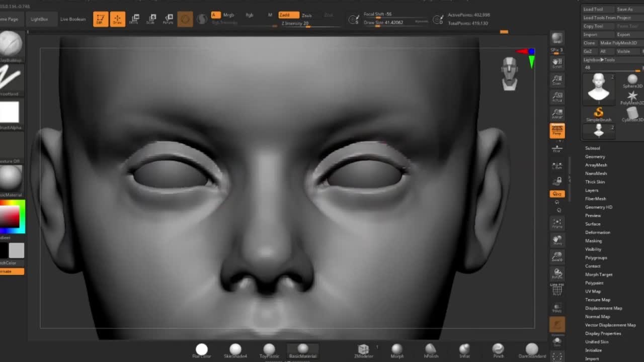The height and width of the screenshot is (362, 644).
Task: Expand the Deformation section
Action: [597, 232]
